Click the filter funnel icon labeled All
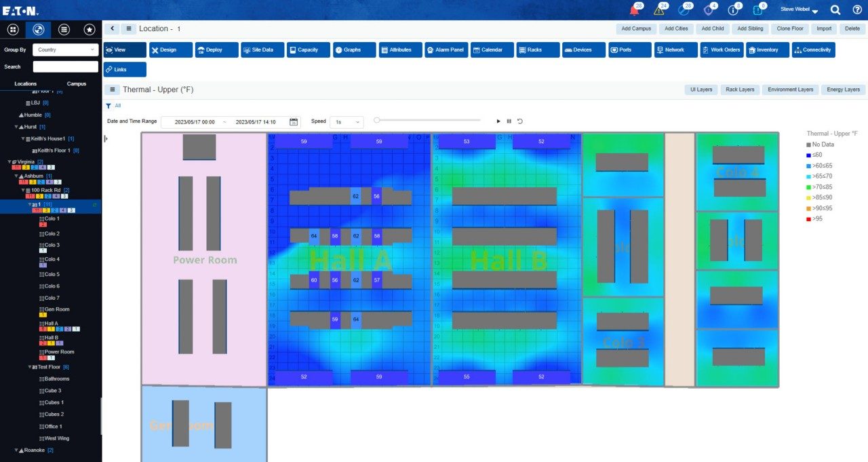The image size is (868, 462). (108, 106)
